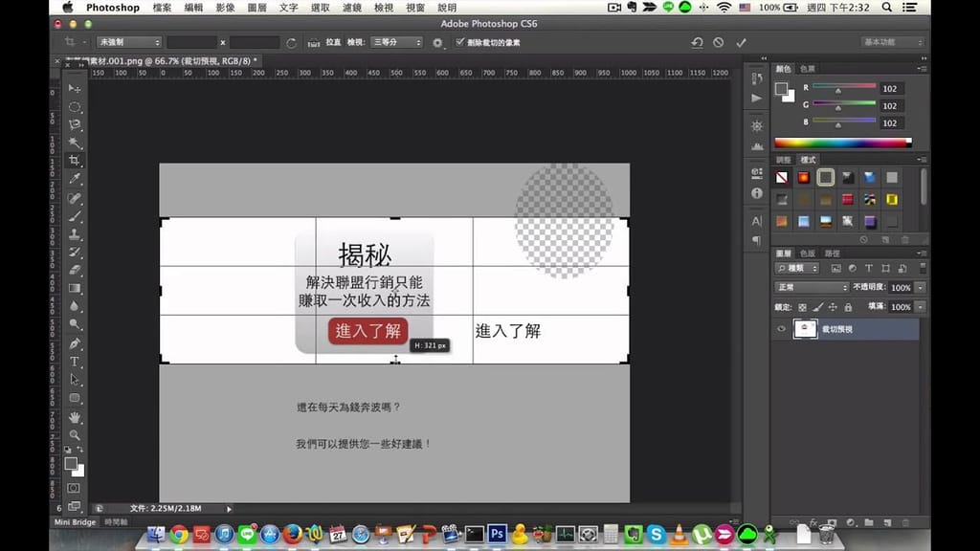Toggle shape layer filter in Layers panel
This screenshot has width=980, height=551.
tap(885, 268)
